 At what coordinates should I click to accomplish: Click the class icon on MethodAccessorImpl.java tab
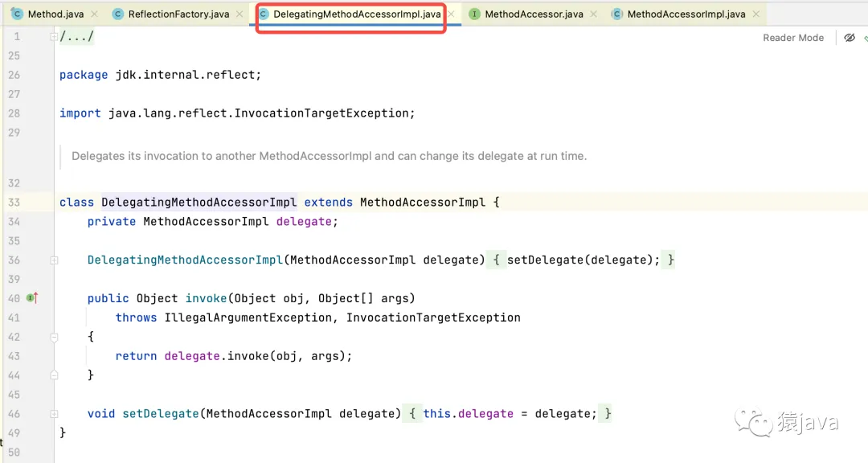click(x=616, y=14)
